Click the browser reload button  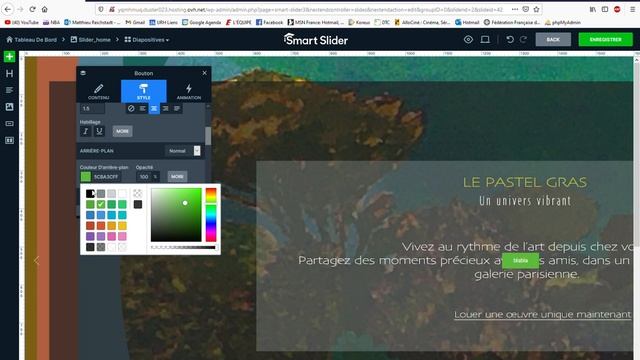point(32,9)
